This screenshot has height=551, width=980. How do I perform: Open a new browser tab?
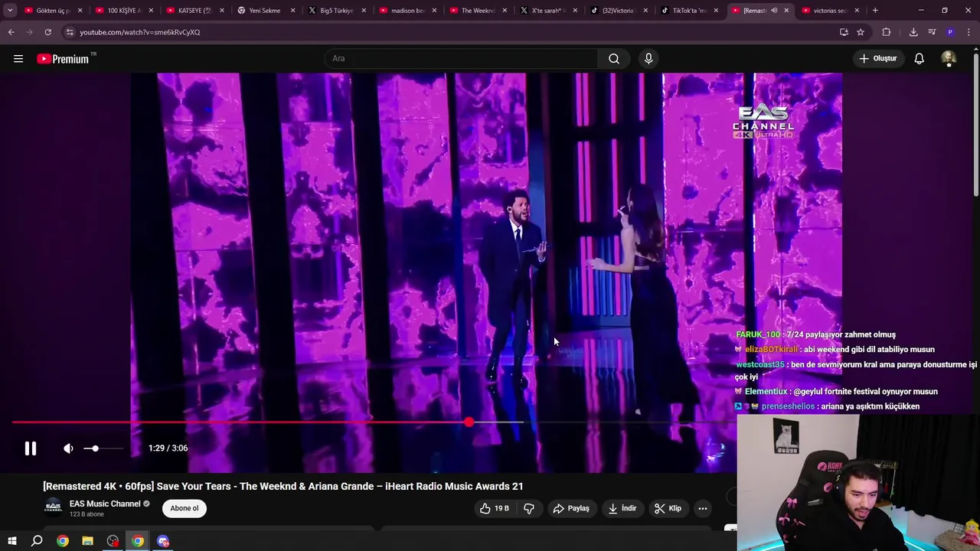tap(875, 11)
